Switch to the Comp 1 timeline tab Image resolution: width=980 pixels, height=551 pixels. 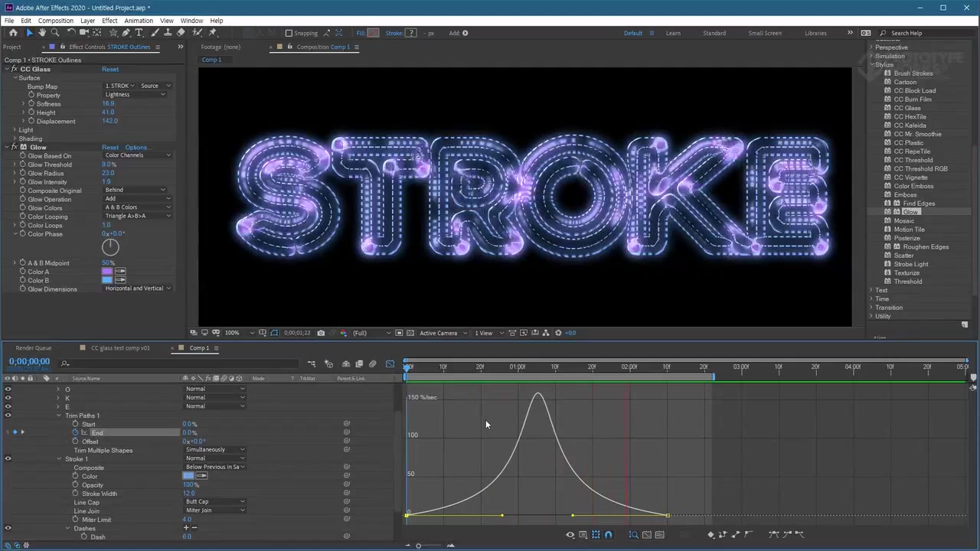(198, 348)
